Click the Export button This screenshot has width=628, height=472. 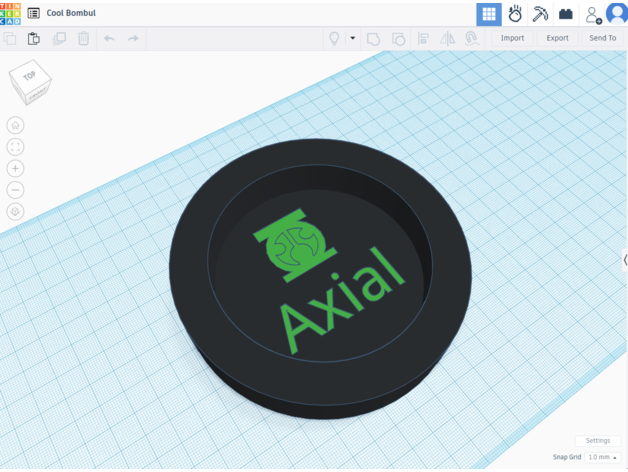coord(557,39)
